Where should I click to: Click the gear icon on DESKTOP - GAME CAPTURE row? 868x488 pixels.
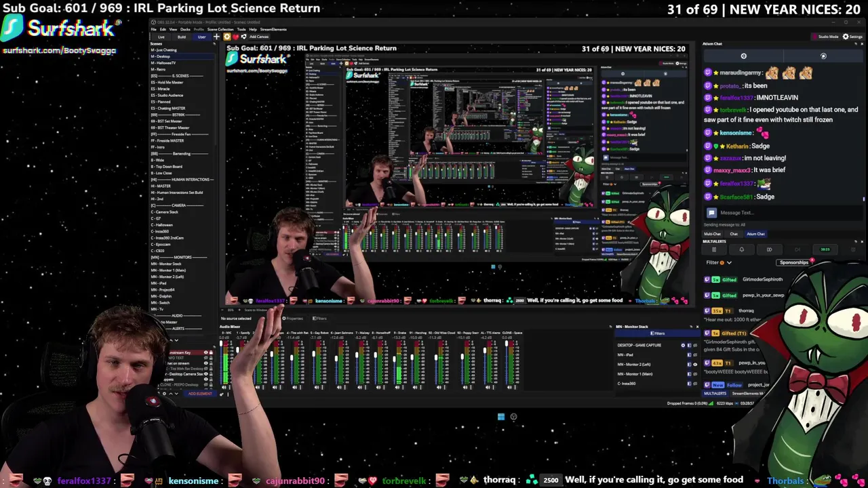point(683,345)
